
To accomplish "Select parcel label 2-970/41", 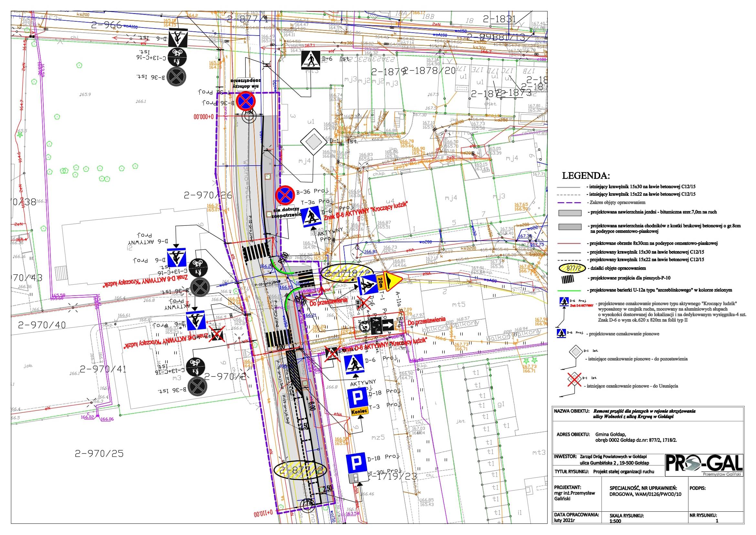I will (x=103, y=369).
